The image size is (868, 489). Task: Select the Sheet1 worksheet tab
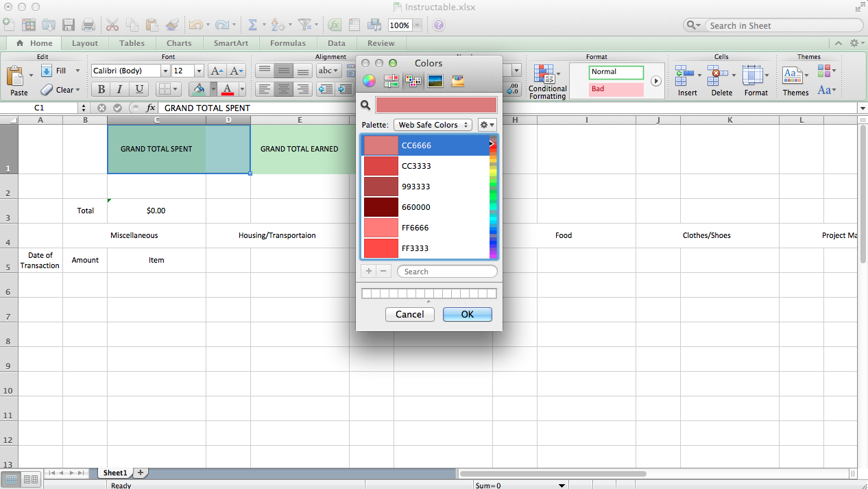pos(114,473)
